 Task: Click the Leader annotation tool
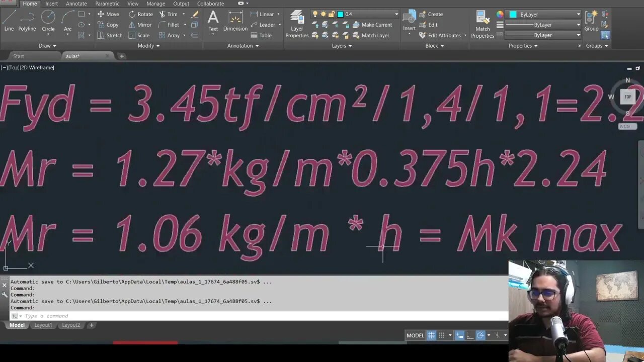point(263,25)
